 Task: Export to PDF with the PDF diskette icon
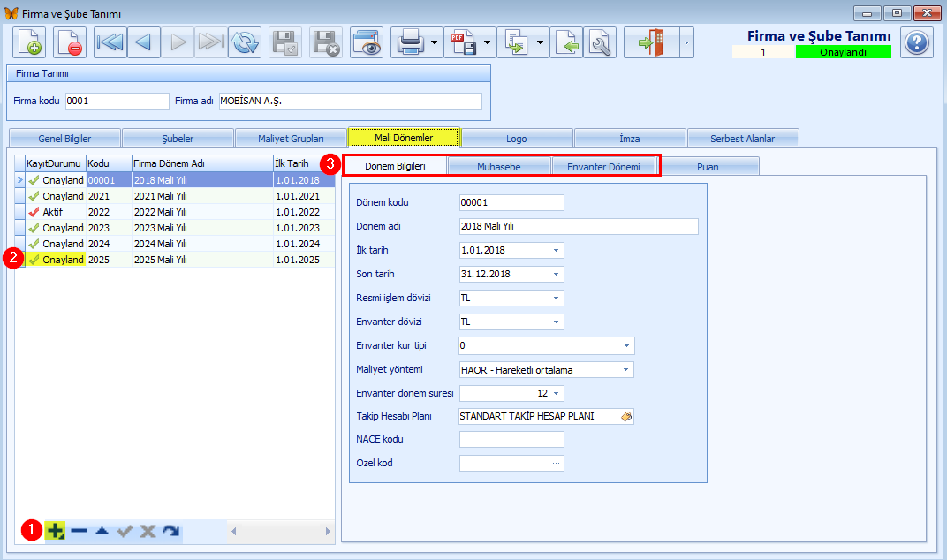pos(463,42)
